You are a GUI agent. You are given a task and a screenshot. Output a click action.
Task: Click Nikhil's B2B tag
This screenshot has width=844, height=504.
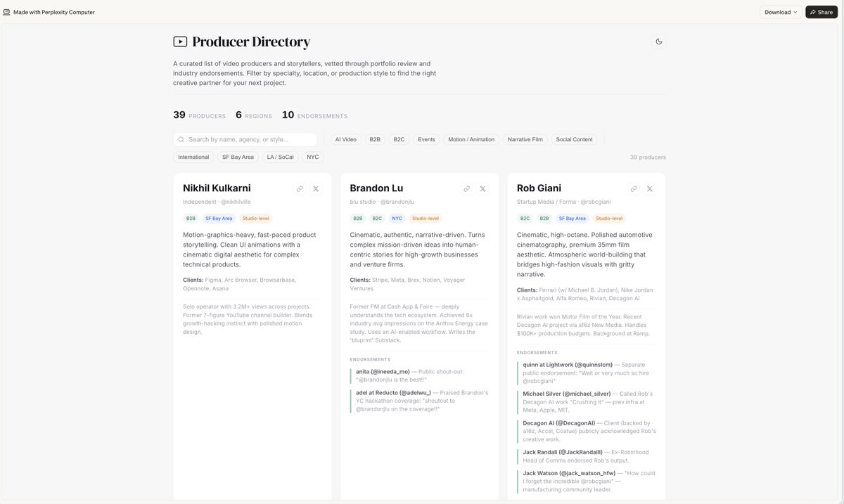coord(191,219)
